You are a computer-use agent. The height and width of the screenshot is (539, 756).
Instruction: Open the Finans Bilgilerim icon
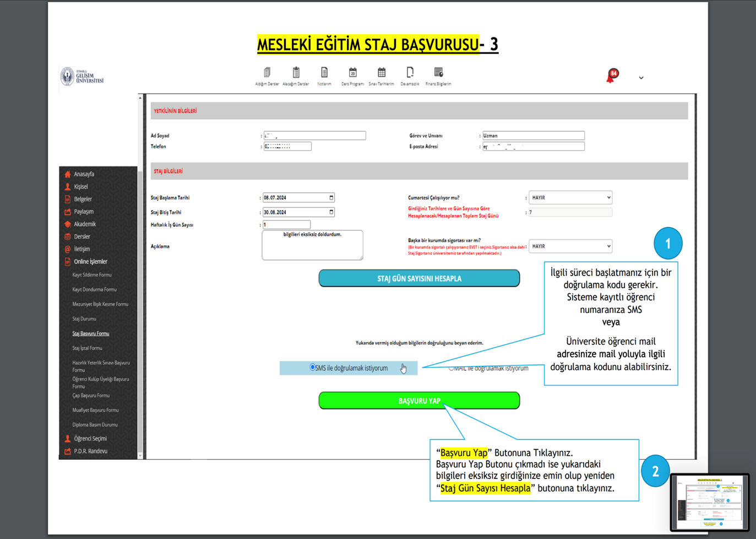point(438,73)
